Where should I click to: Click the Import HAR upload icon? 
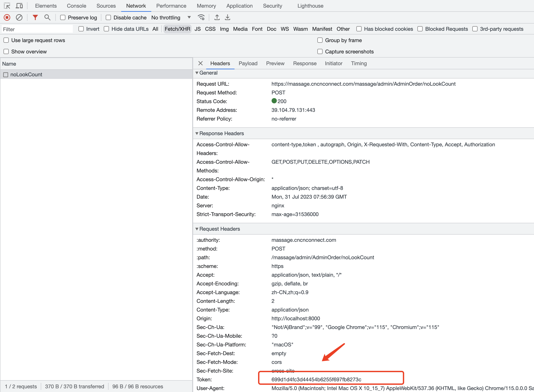217,17
